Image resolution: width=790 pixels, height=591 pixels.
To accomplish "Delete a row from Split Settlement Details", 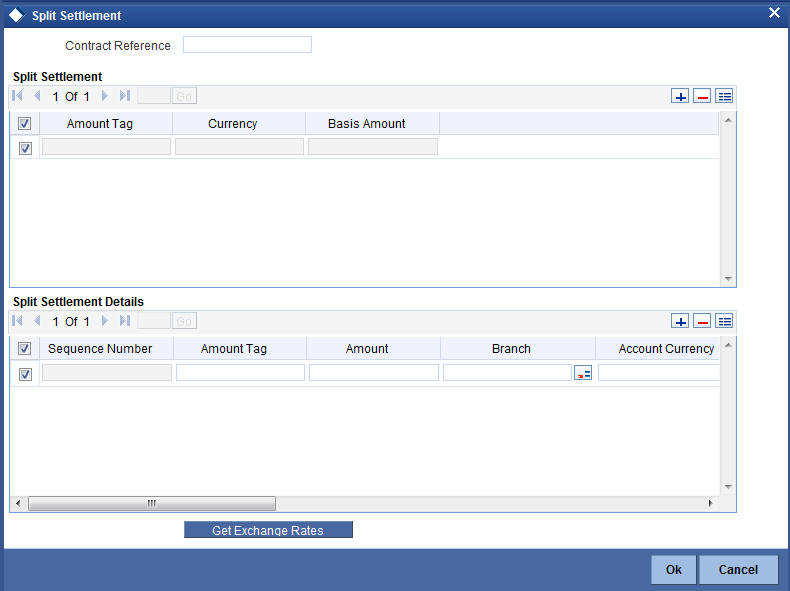I will click(702, 321).
